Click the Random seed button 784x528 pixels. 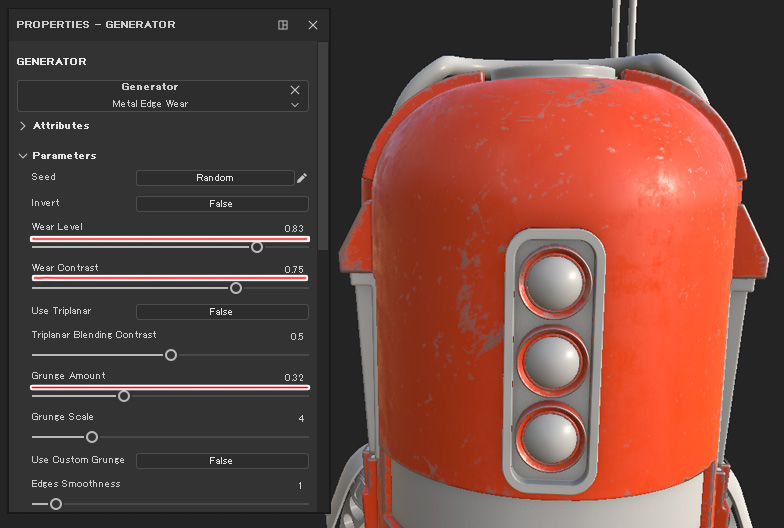tap(215, 178)
